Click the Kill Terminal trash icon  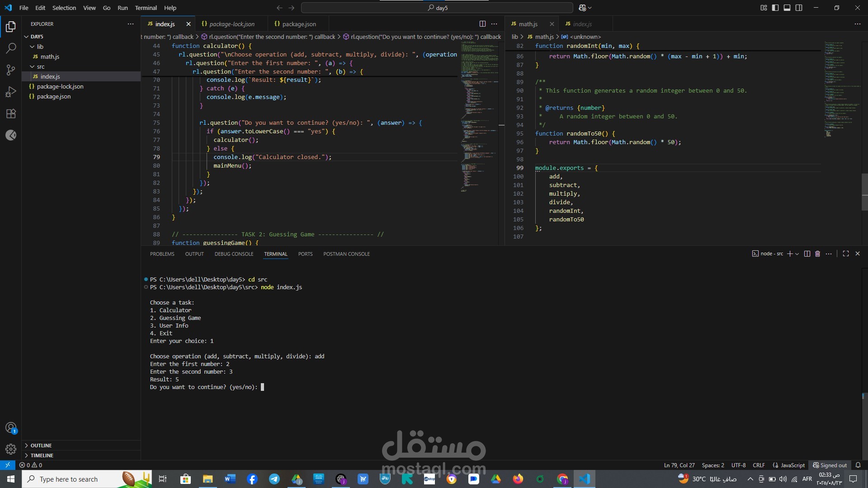[x=817, y=254]
